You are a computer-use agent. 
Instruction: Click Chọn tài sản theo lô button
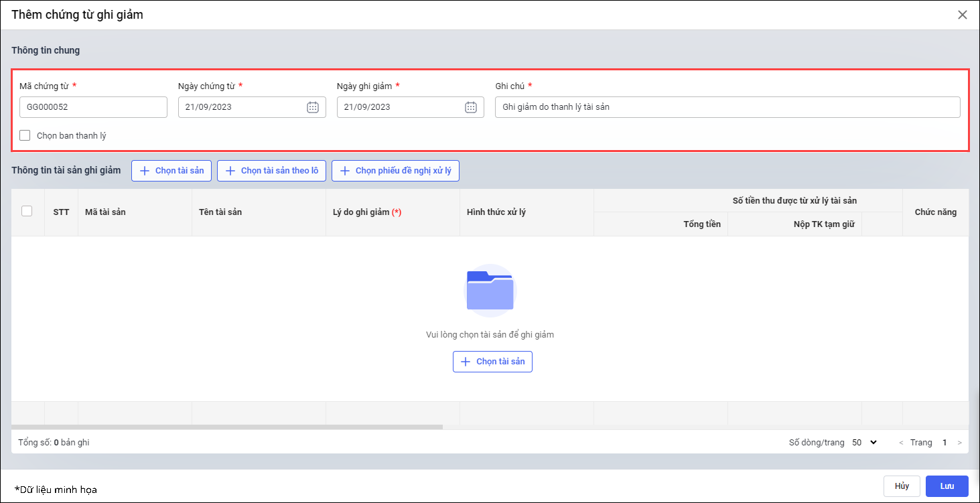[271, 171]
